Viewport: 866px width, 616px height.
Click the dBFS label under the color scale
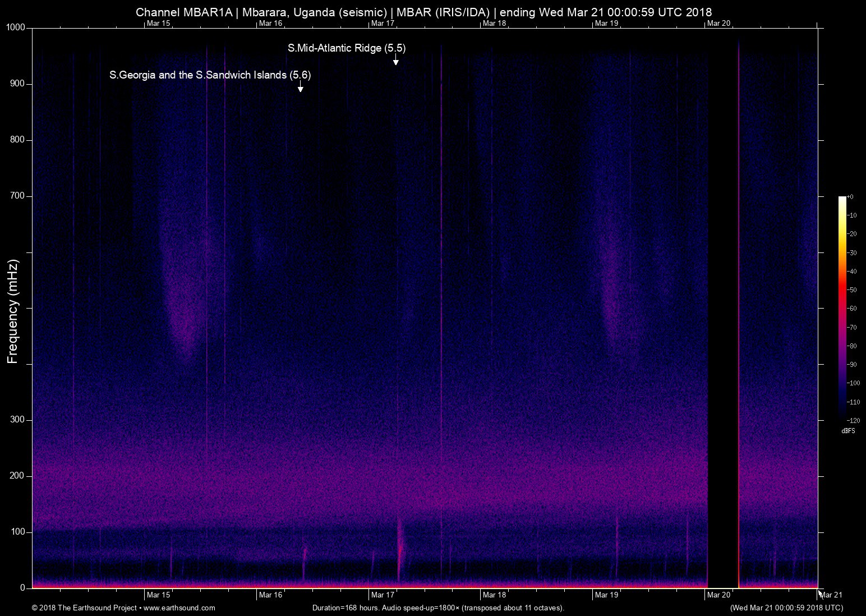point(848,431)
